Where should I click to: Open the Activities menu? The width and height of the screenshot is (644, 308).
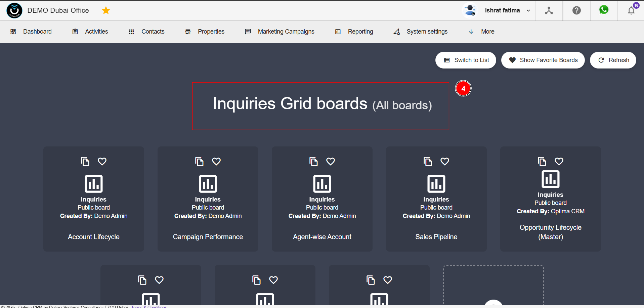(90, 32)
